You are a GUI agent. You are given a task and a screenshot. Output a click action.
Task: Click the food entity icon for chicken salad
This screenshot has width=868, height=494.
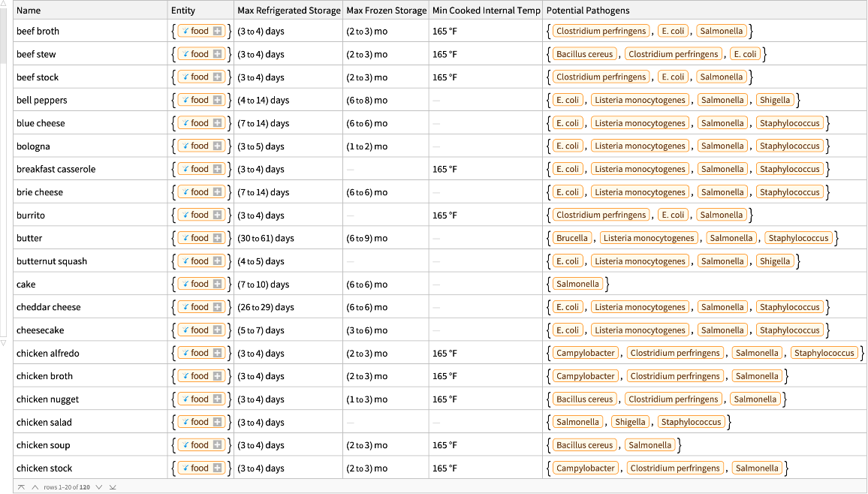[186, 423]
